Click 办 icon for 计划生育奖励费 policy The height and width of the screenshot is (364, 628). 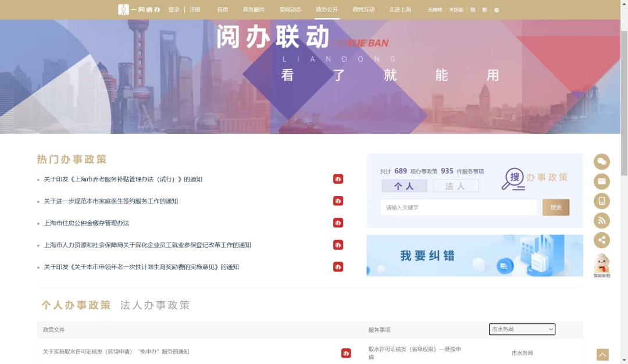[x=338, y=267]
